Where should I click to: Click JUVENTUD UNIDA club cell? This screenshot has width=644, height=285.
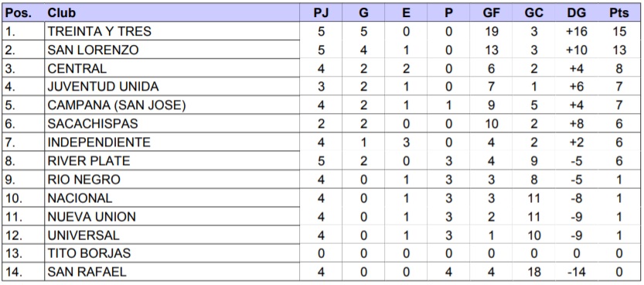tap(172, 87)
